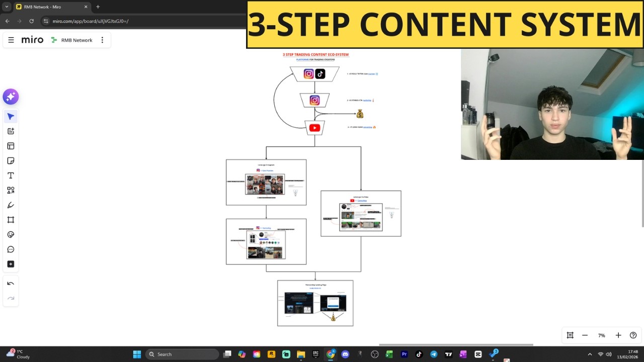The image size is (644, 362).
Task: Open TradingView from the taskbar
Action: click(x=448, y=354)
